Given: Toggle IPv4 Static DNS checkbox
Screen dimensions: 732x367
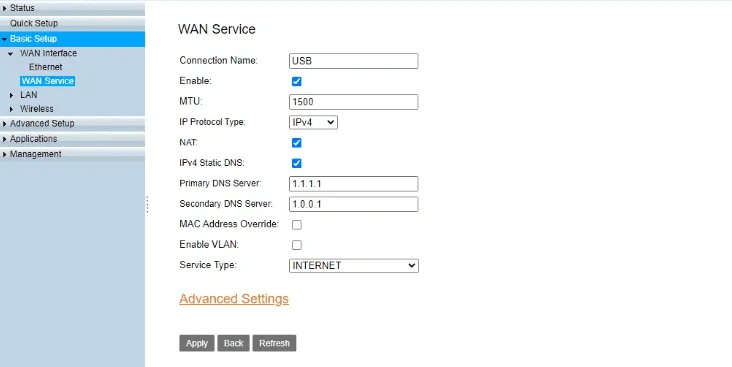Looking at the screenshot, I should click(296, 163).
